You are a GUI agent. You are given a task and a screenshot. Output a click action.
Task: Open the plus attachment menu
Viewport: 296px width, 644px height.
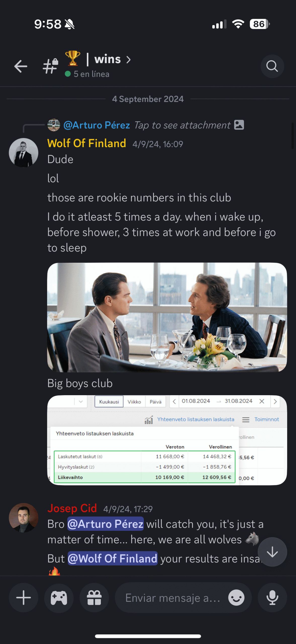click(x=24, y=597)
